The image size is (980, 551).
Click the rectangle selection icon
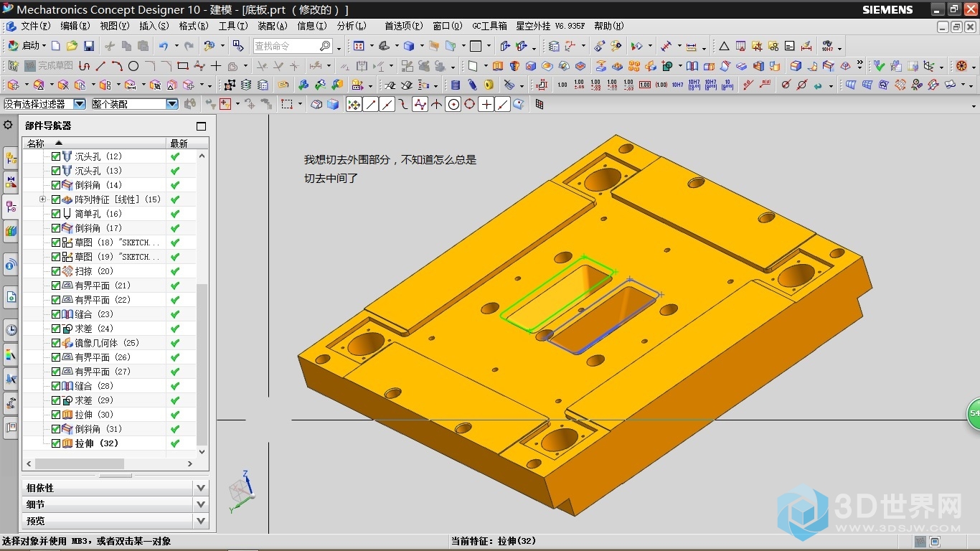tap(286, 105)
